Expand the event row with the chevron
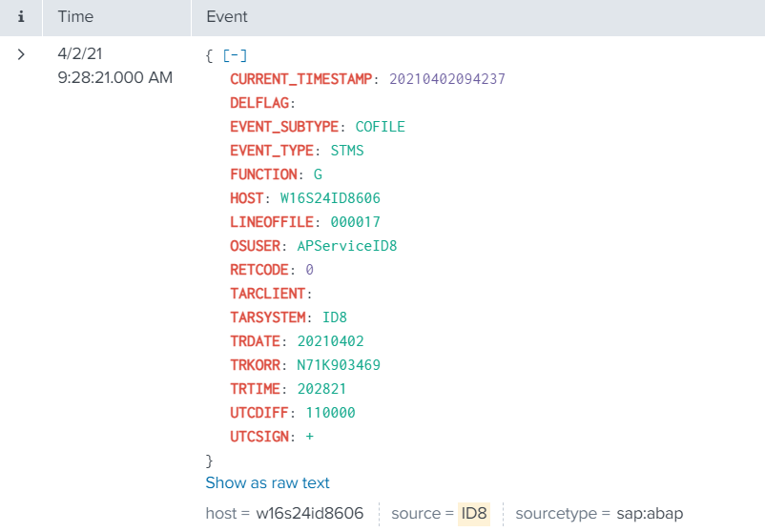This screenshot has height=532, width=765. 21,55
